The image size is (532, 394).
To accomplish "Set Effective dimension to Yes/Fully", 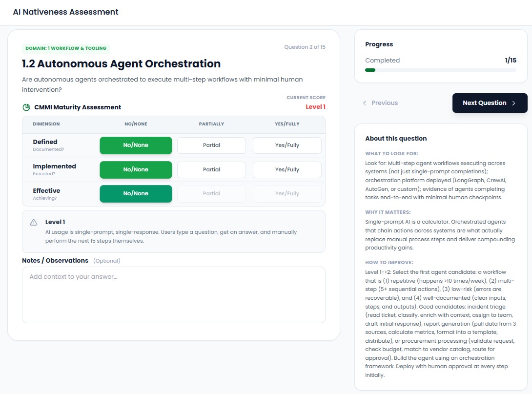I will point(287,193).
